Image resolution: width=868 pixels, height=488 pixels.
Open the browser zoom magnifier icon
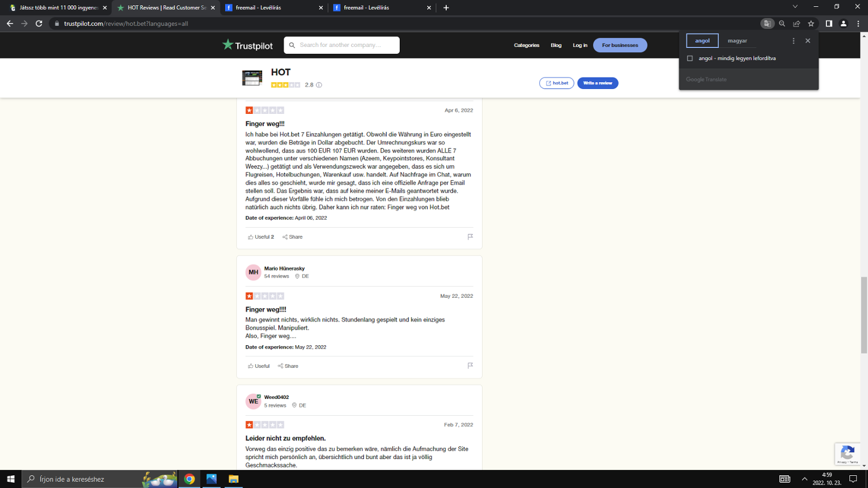click(x=782, y=24)
